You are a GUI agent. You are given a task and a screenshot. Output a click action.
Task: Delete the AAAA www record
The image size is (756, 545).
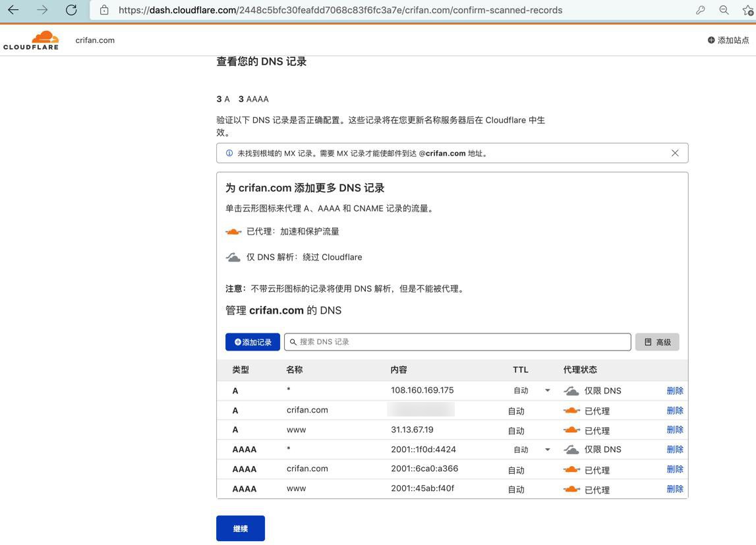click(x=675, y=489)
